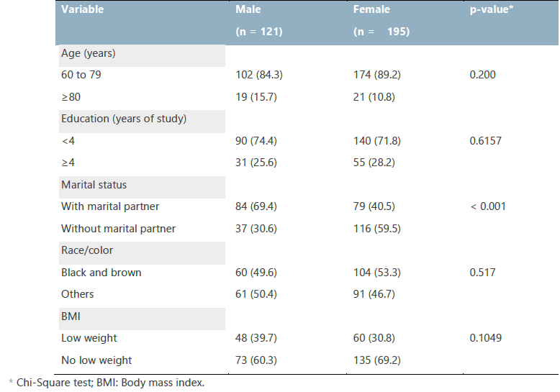Select the Male column header

pyautogui.click(x=248, y=10)
